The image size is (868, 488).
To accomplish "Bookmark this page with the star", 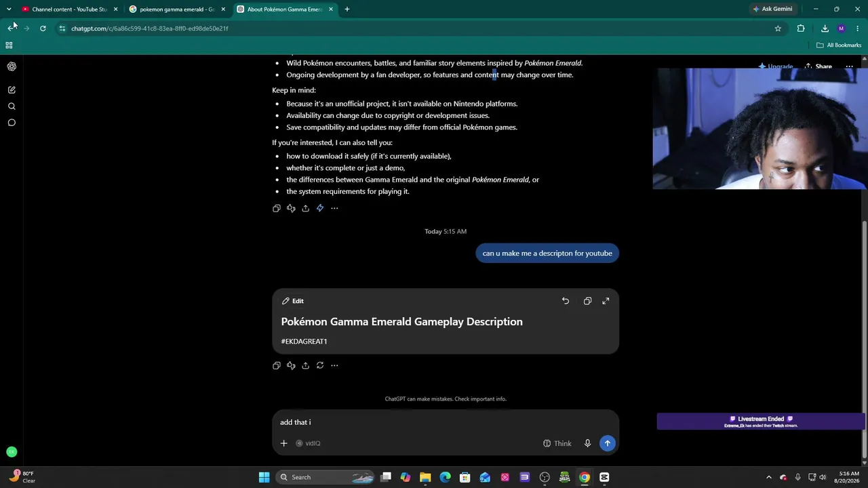I will 778,28.
